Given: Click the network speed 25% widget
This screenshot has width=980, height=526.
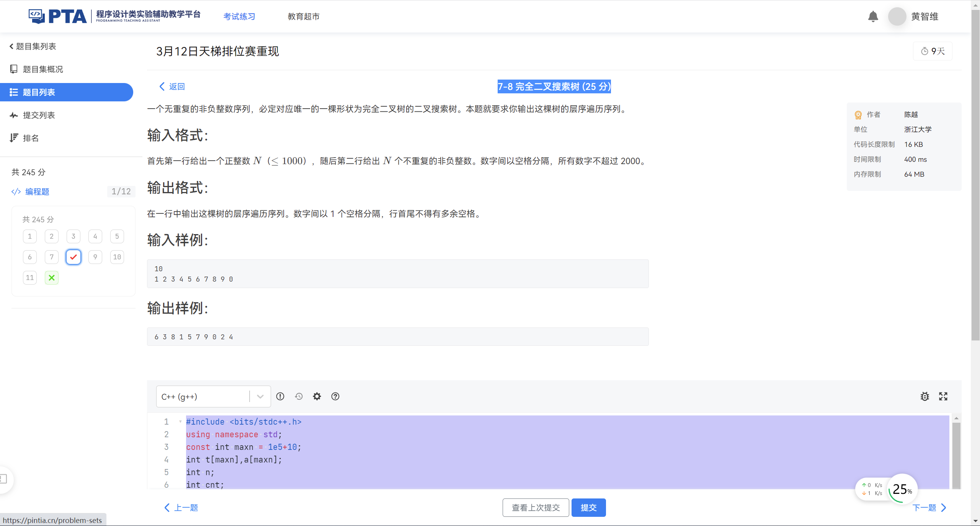Looking at the screenshot, I should (887, 489).
